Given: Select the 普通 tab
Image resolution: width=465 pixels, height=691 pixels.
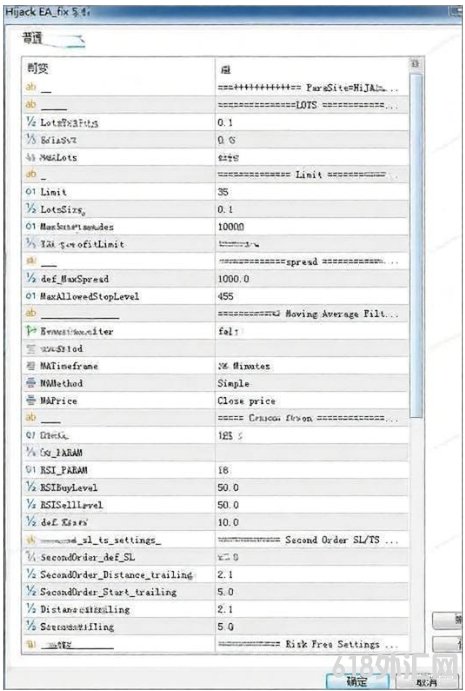Looking at the screenshot, I should pos(32,39).
